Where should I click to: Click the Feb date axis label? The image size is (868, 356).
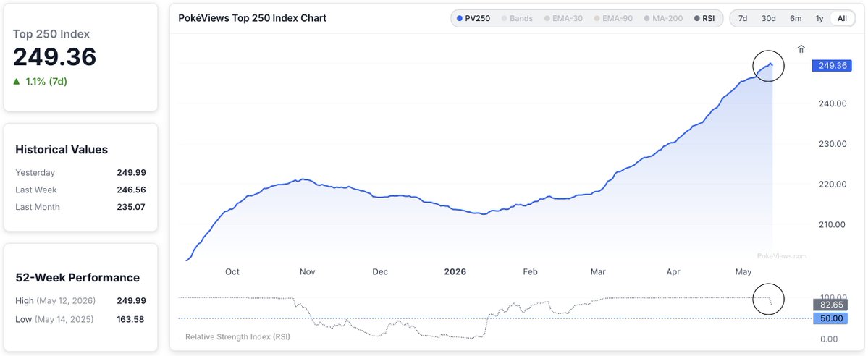pyautogui.click(x=531, y=272)
